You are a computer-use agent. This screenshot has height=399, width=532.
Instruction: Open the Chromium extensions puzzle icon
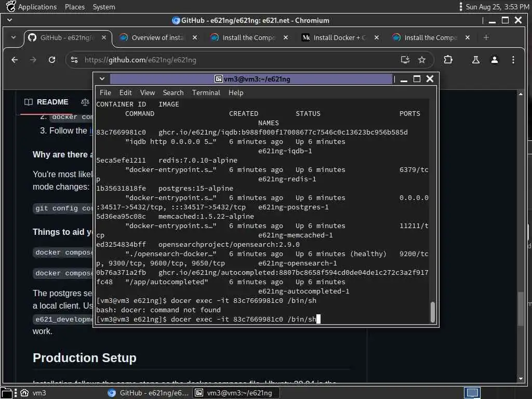tap(448, 60)
